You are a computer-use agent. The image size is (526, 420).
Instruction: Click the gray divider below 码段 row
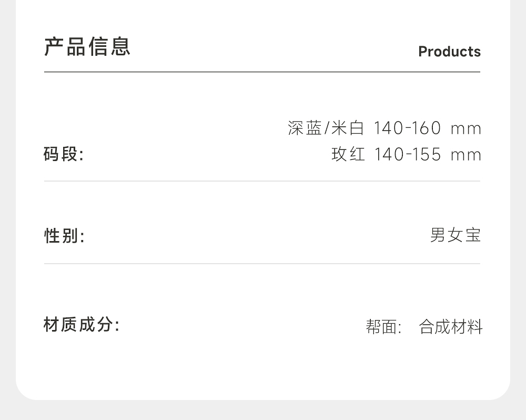pos(262,181)
